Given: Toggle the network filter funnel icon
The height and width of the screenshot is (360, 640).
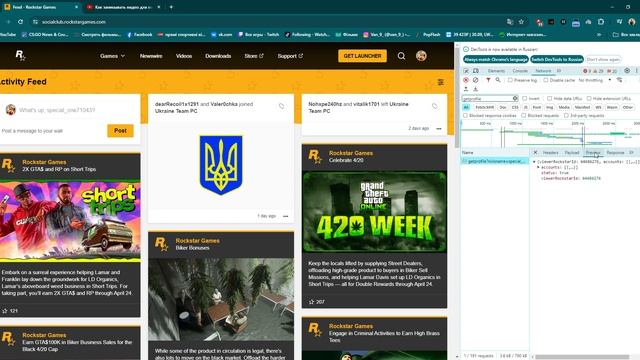Looking at the screenshot, I should [x=488, y=80].
